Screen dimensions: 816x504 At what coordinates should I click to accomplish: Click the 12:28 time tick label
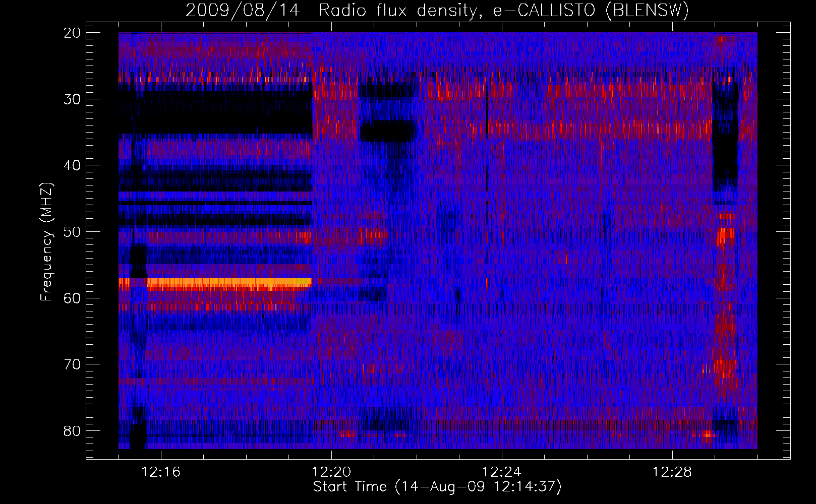[x=672, y=472]
